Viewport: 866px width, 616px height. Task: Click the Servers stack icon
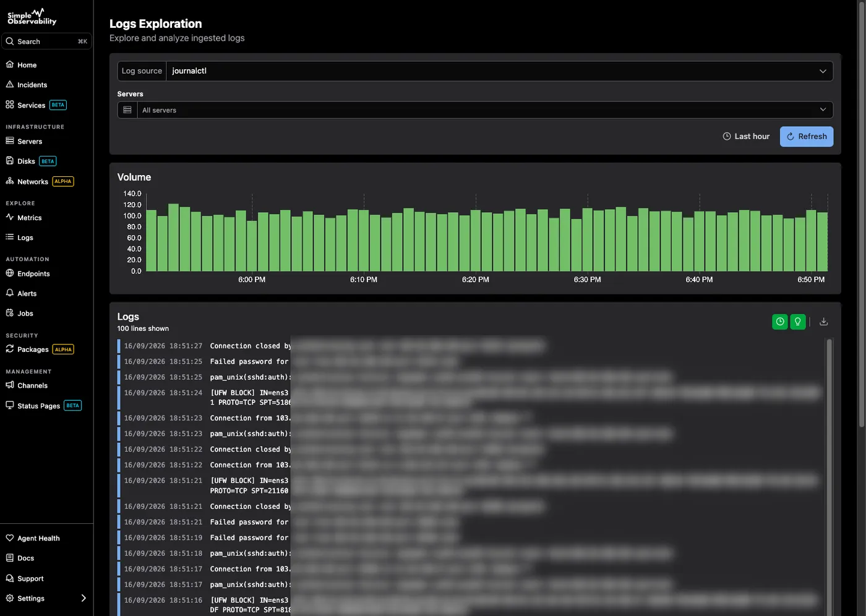click(10, 141)
